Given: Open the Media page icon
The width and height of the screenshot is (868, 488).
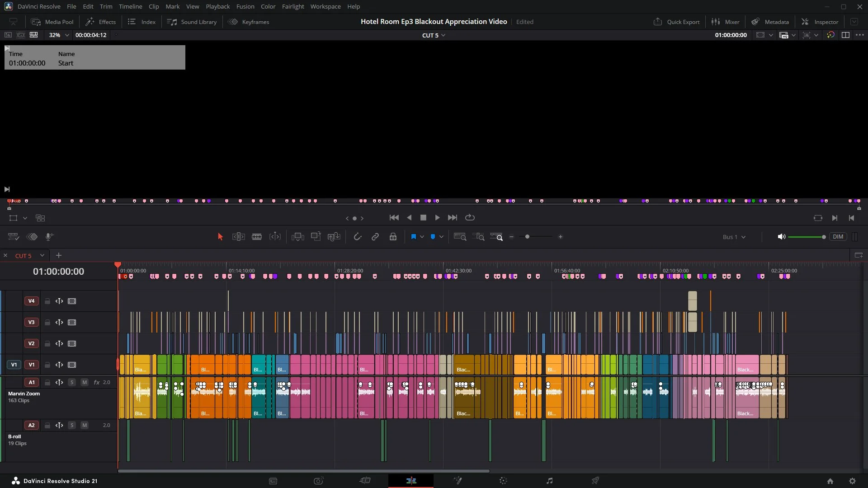Looking at the screenshot, I should 273,481.
